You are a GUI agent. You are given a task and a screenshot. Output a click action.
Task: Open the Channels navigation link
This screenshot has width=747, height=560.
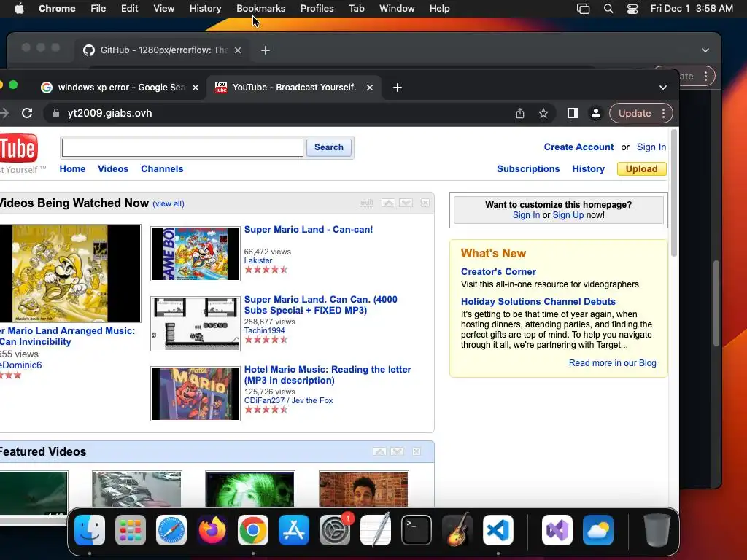point(162,169)
